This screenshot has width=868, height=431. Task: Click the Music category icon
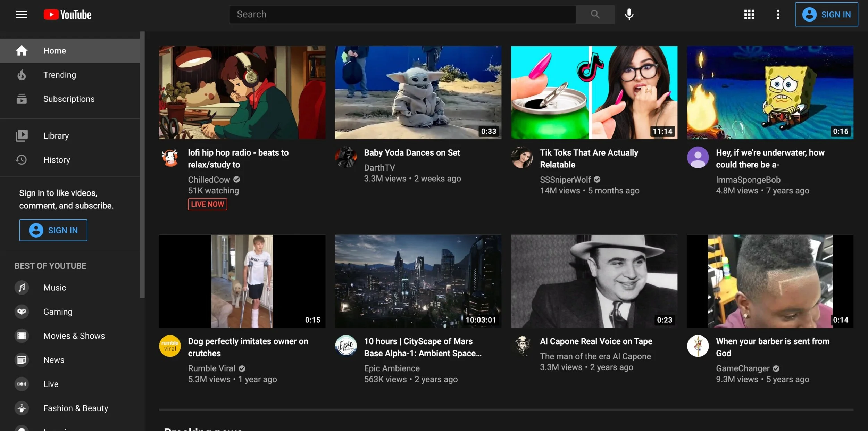pos(22,288)
